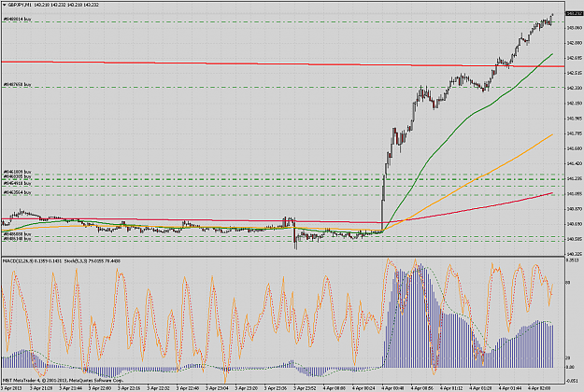
Task: Click the MACD(12,26,9) indicator label
Action: (x=17, y=261)
